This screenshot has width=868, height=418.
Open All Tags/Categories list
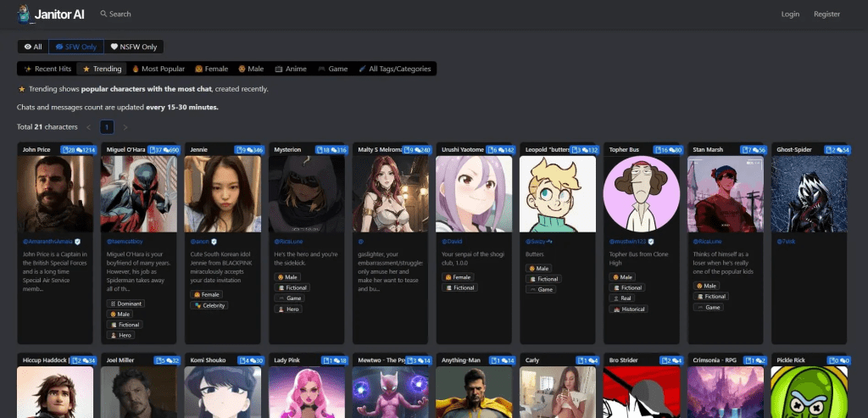(x=395, y=69)
